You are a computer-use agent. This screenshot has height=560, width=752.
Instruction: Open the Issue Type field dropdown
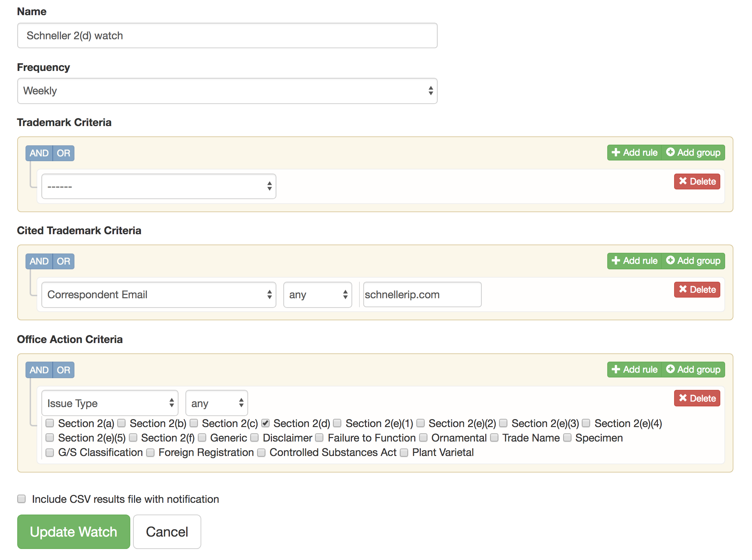click(x=110, y=403)
